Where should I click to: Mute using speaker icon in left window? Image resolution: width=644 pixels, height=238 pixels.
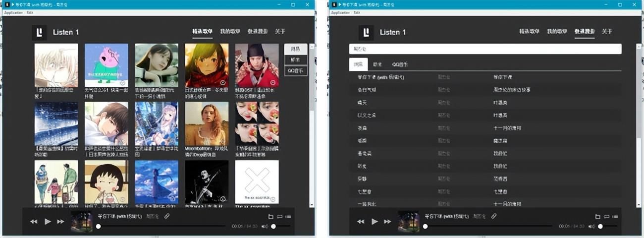pos(265,226)
